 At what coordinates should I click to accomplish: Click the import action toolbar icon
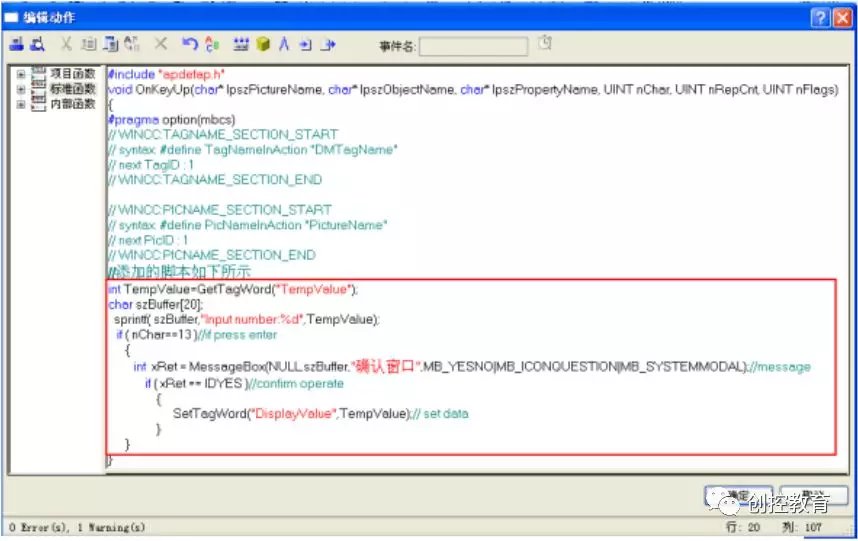[x=17, y=44]
